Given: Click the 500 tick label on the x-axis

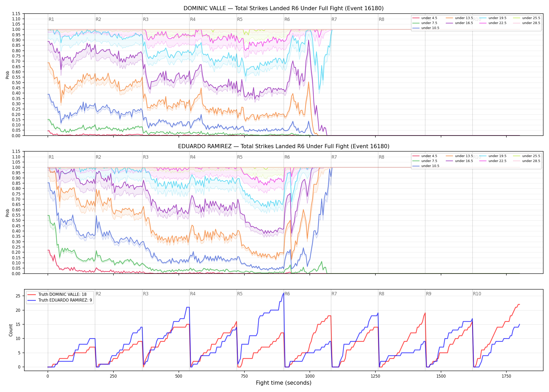Looking at the screenshot, I should (179, 376).
